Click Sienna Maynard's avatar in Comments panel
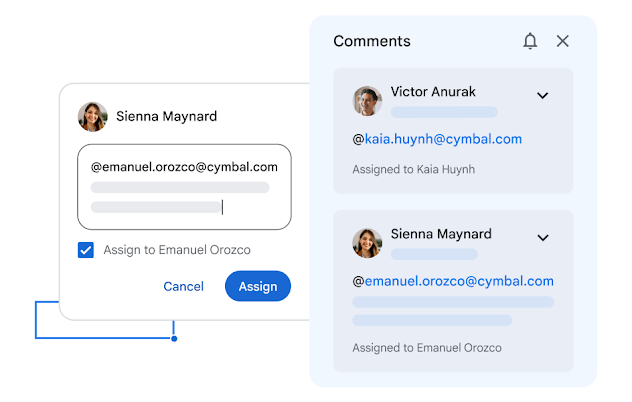Viewport: 632px width, 402px height. pyautogui.click(x=368, y=243)
